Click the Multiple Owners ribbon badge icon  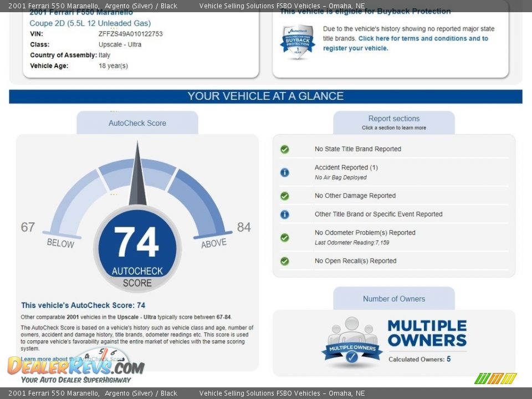tap(352, 342)
